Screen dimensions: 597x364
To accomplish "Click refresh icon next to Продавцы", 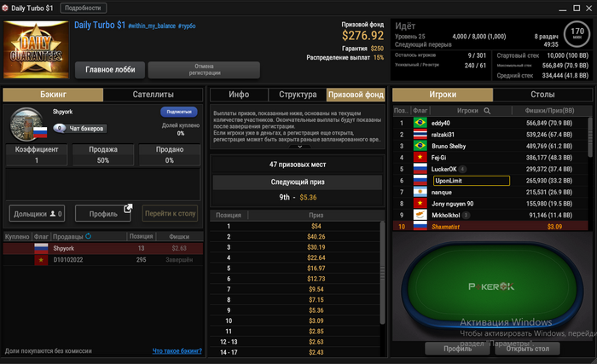I will pyautogui.click(x=89, y=236).
